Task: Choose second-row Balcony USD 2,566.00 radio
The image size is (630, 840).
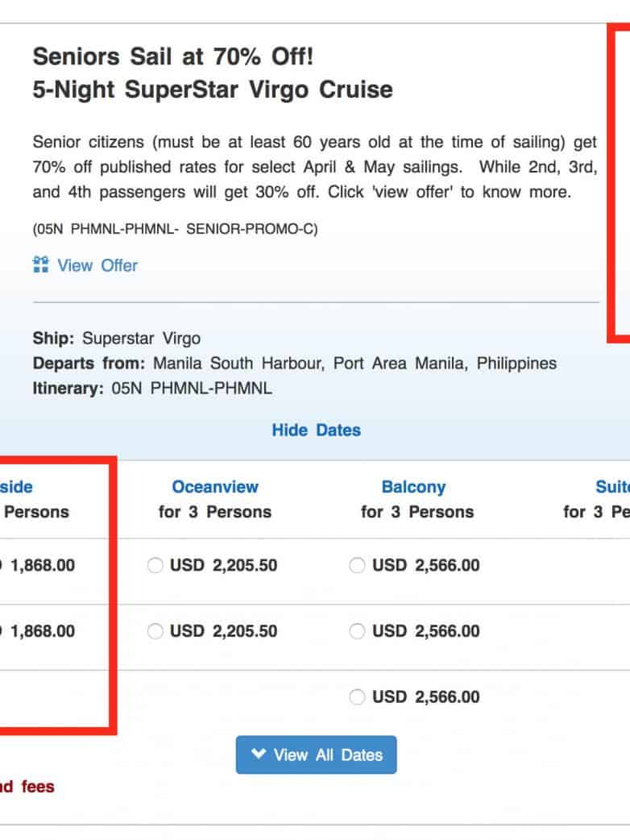Action: (357, 631)
